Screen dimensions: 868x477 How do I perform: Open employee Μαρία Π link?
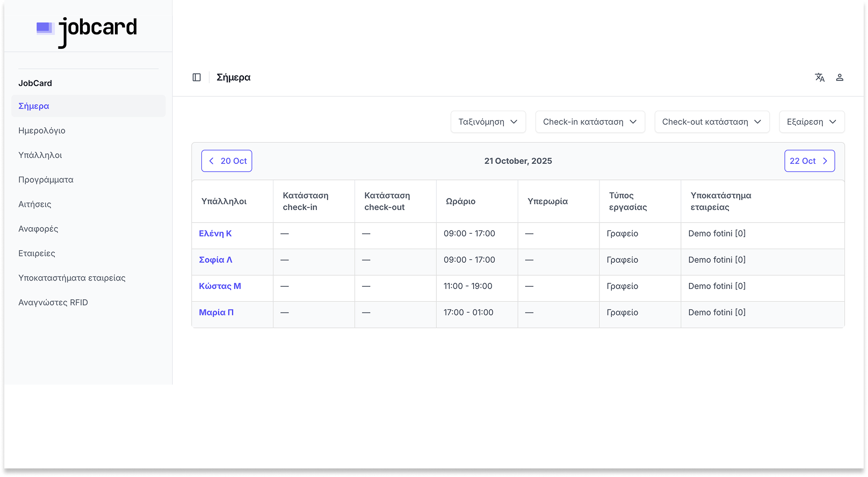coord(216,313)
